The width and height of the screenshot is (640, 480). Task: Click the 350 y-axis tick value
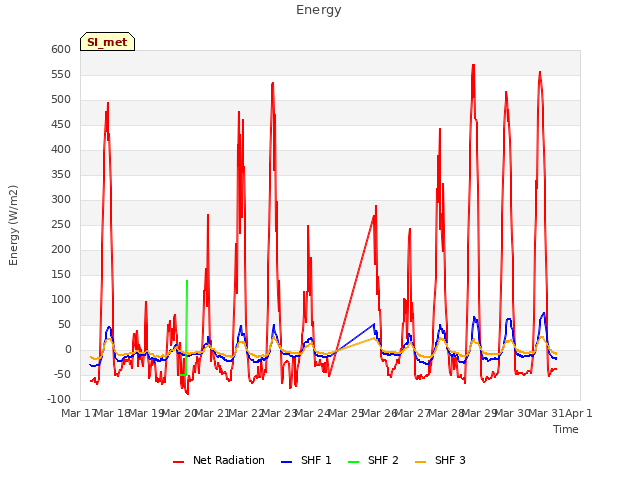point(61,175)
